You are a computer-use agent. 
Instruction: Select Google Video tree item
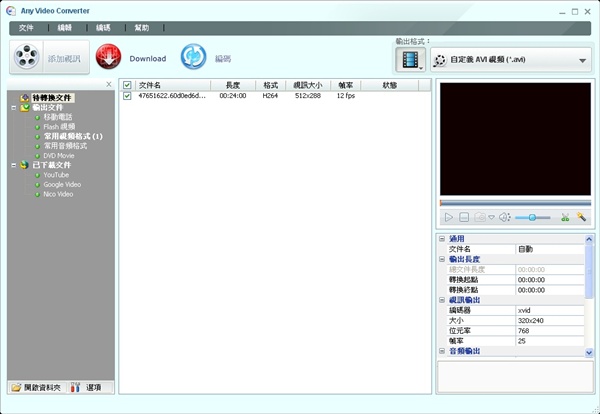[62, 184]
